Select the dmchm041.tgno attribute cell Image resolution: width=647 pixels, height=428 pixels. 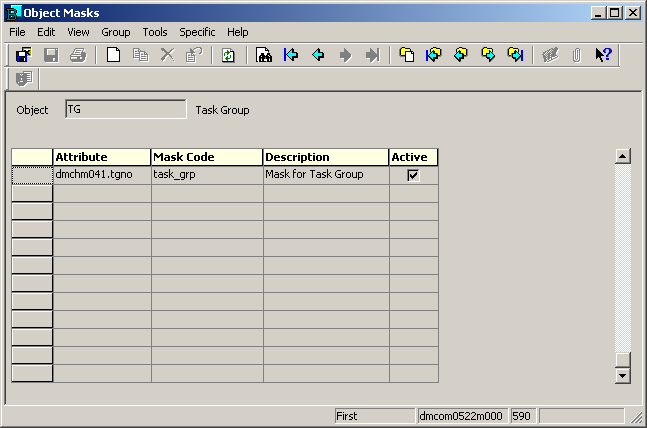(102, 175)
